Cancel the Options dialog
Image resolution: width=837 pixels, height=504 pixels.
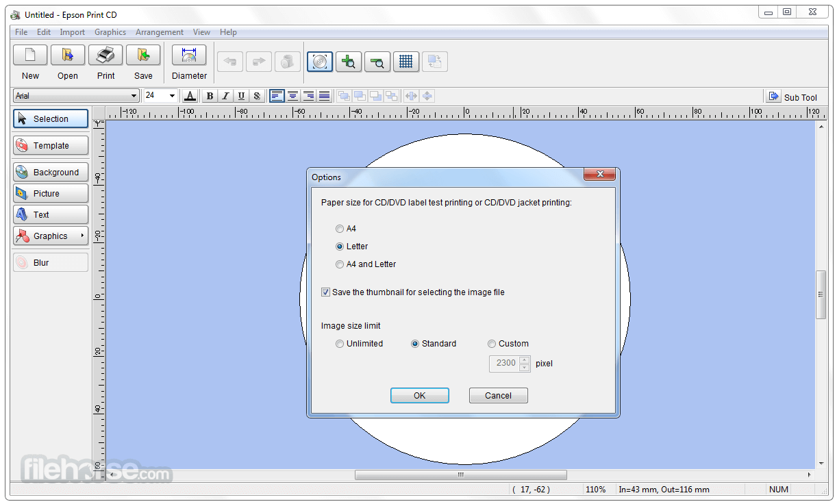click(x=498, y=395)
